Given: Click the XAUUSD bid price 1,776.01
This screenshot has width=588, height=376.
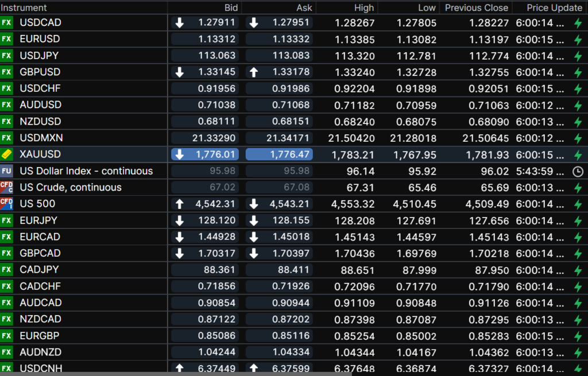Looking at the screenshot, I should click(216, 154).
